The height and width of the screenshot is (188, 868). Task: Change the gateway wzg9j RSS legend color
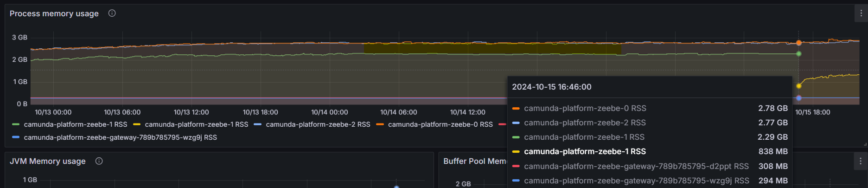click(x=16, y=137)
